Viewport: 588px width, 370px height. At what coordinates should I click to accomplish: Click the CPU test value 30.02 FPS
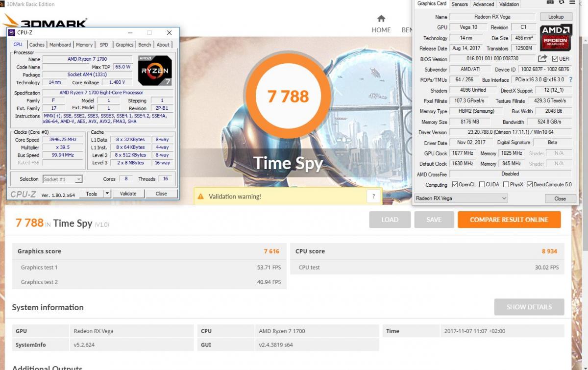pyautogui.click(x=546, y=268)
